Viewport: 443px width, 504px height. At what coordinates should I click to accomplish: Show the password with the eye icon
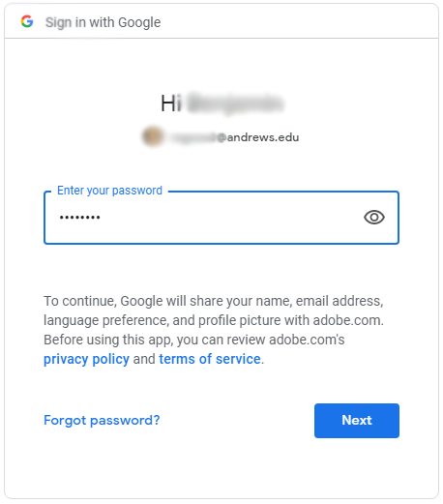click(x=374, y=218)
